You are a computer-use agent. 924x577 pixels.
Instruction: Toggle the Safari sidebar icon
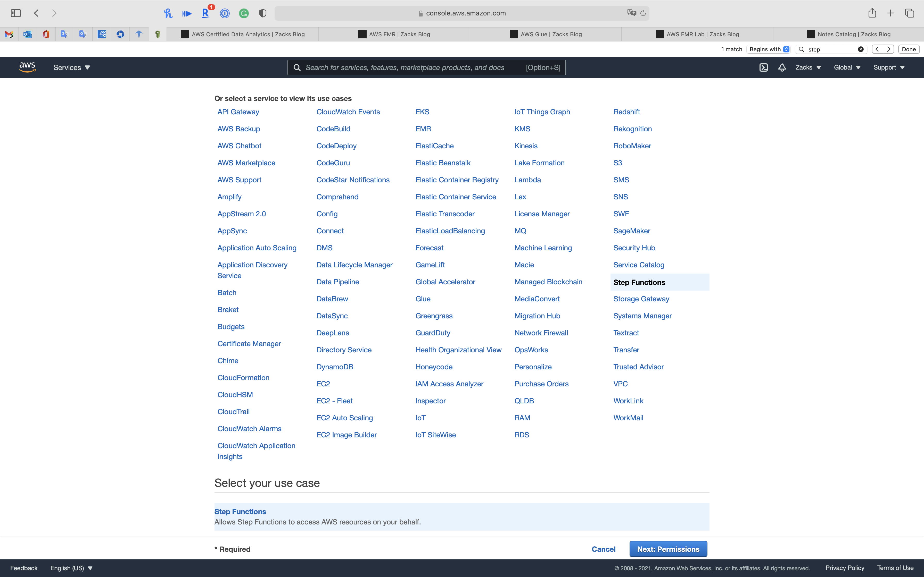[x=16, y=13]
